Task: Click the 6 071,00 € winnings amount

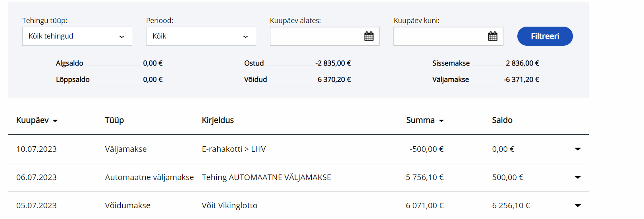Action: click(424, 206)
